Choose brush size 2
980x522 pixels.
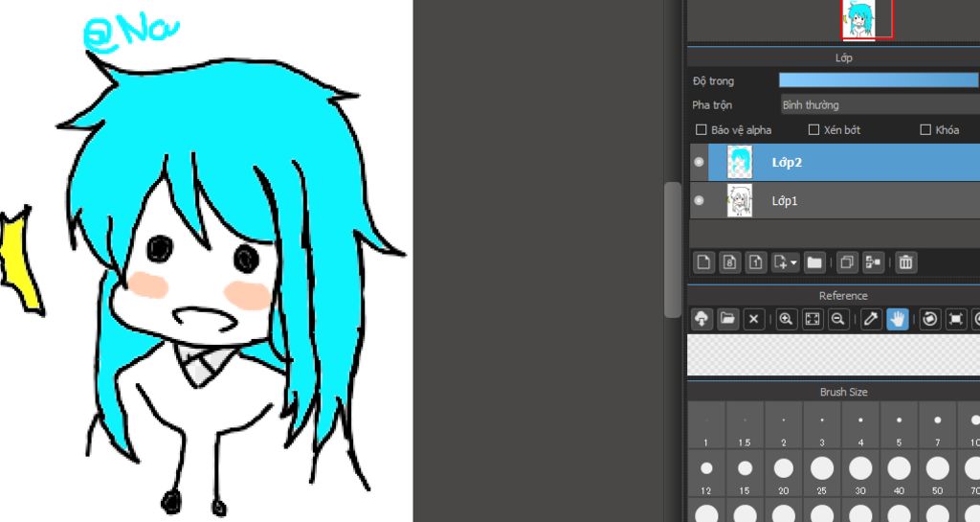[783, 425]
